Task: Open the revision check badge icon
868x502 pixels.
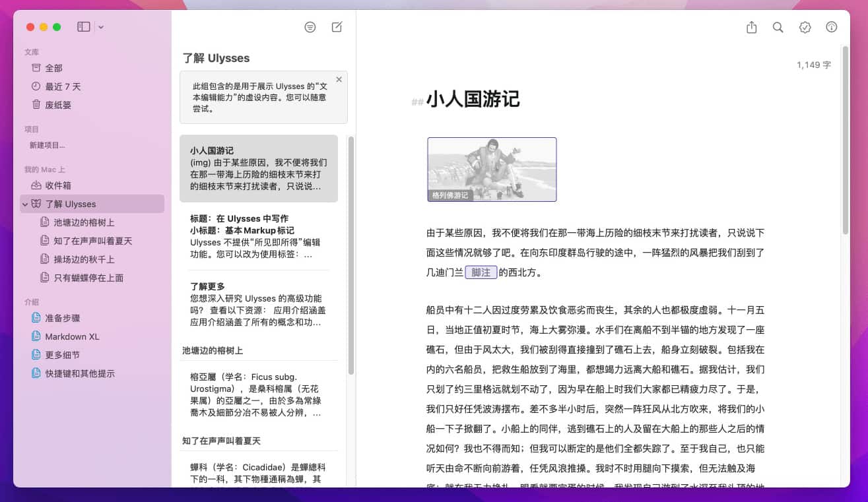Action: [x=805, y=27]
